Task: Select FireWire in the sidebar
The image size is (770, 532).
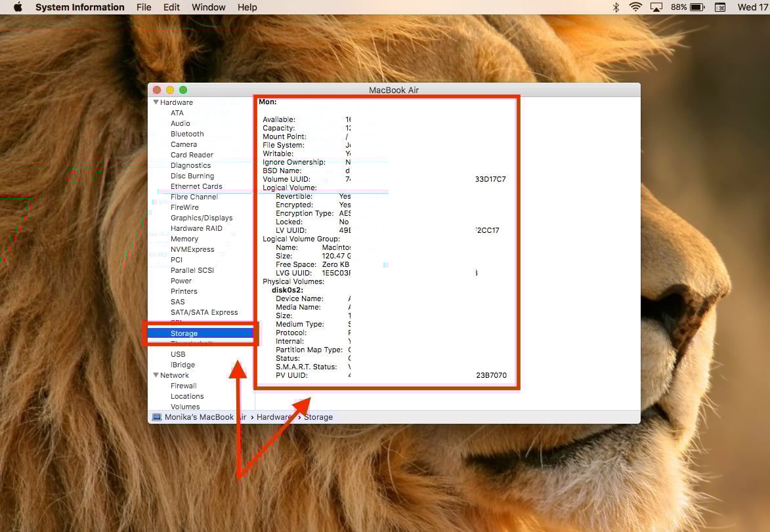Action: point(184,207)
